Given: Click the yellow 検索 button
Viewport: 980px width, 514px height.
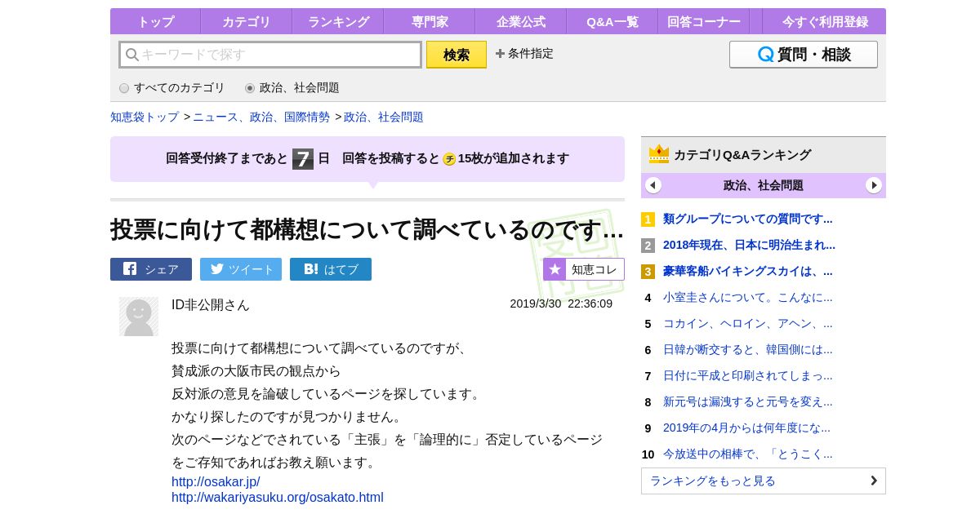Looking at the screenshot, I should click(x=457, y=55).
